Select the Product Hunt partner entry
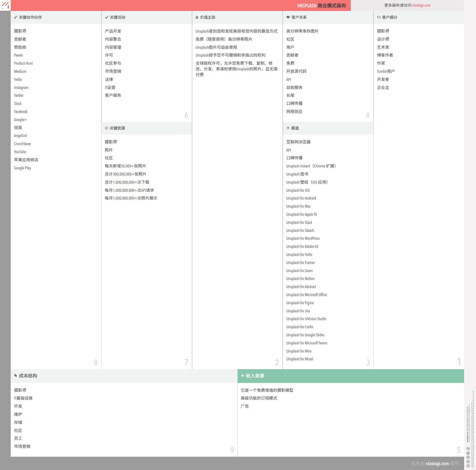The width and height of the screenshot is (476, 470). pos(23,64)
